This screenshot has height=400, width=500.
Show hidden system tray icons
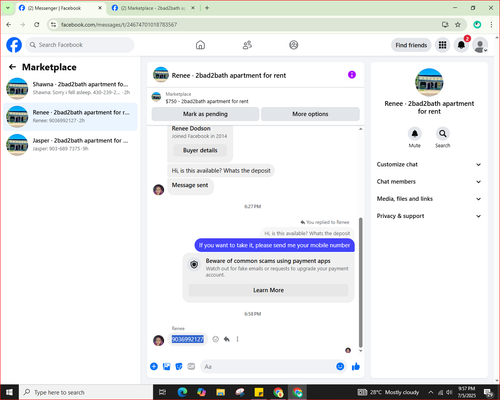431,392
